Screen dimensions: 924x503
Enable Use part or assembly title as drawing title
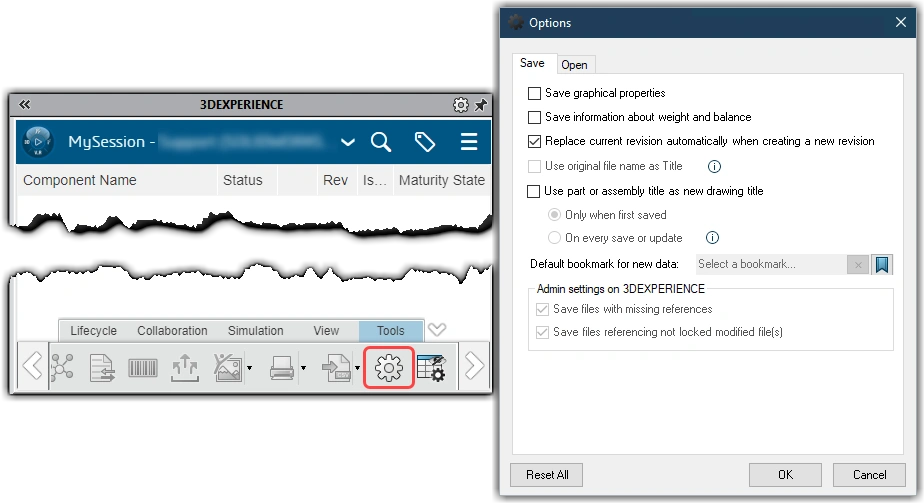(533, 191)
